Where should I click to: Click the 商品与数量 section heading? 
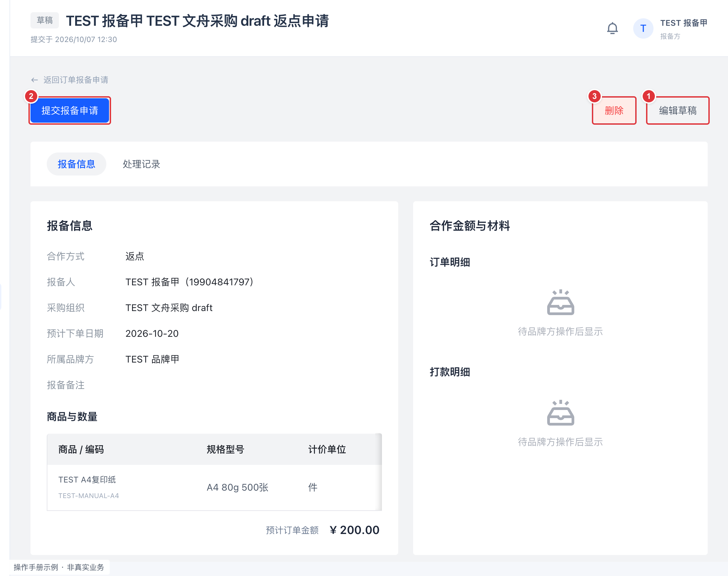(72, 417)
